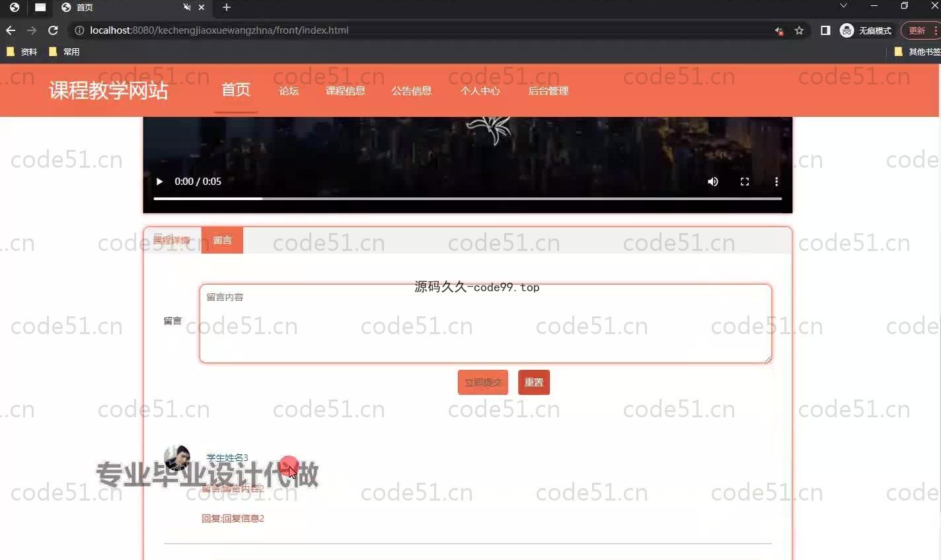
Task: Open tab search dropdown
Action: pos(843,6)
